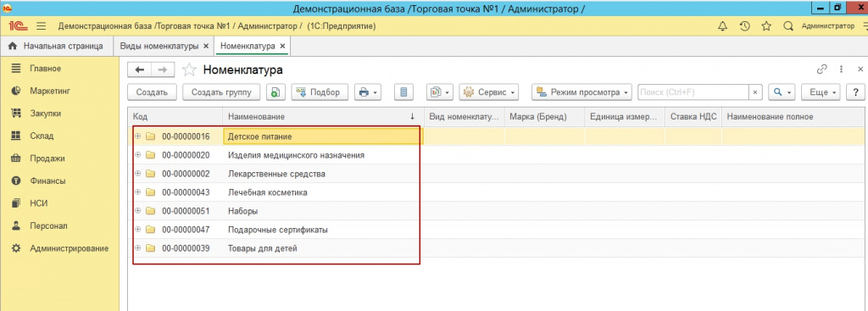Open form options three-dots icon
Viewport: 868px width, 311px height.
[x=842, y=69]
